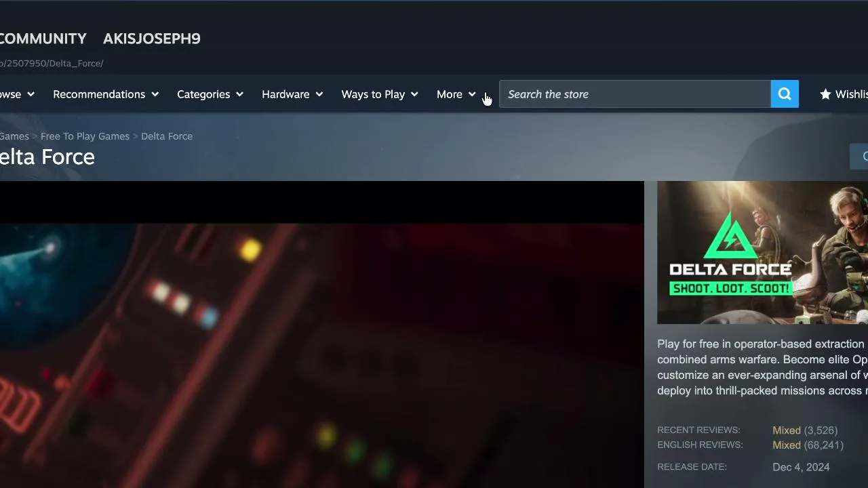Click the game description paragraph
This screenshot has height=488, width=868.
tap(762, 367)
